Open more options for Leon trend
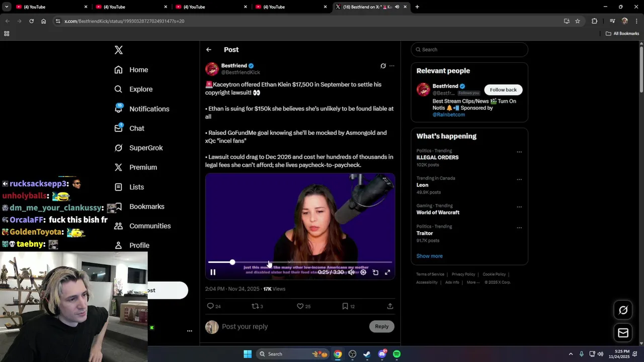644x362 pixels. (519, 179)
